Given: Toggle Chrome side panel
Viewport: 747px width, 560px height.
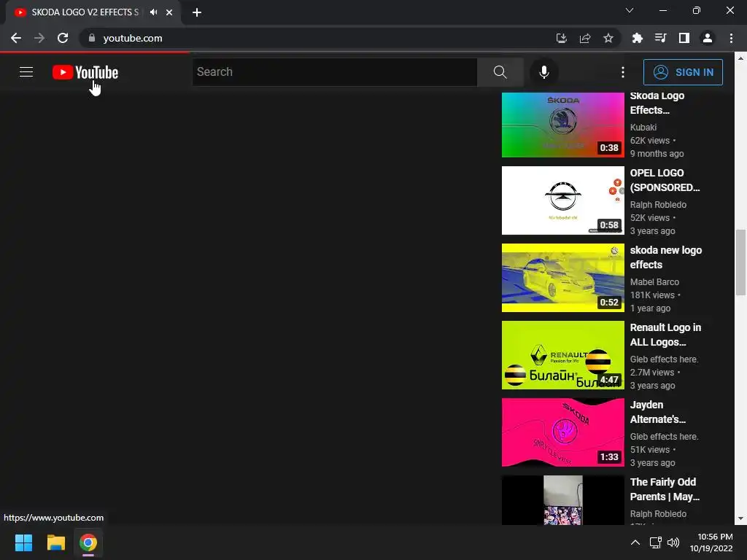Looking at the screenshot, I should point(684,38).
